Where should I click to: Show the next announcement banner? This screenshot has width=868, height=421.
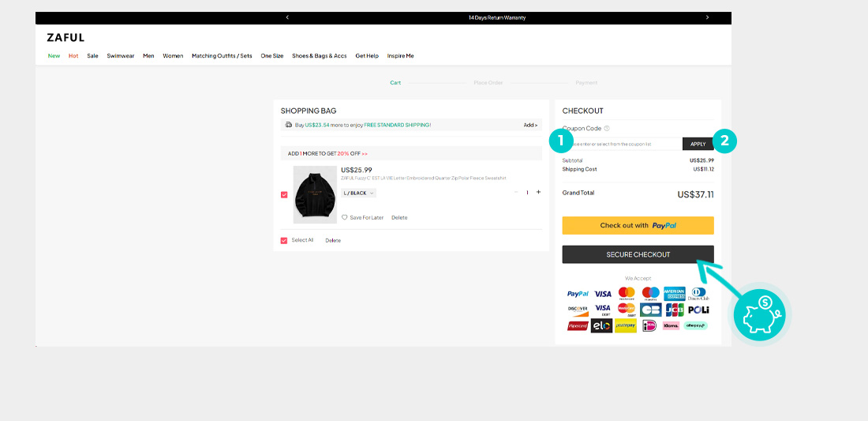(707, 17)
